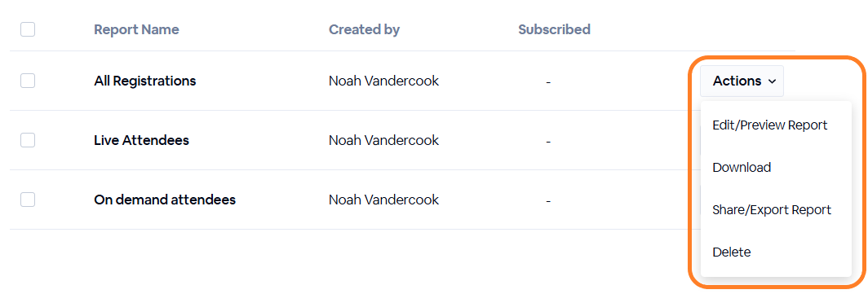Choose Delete in the Actions menu

731,252
